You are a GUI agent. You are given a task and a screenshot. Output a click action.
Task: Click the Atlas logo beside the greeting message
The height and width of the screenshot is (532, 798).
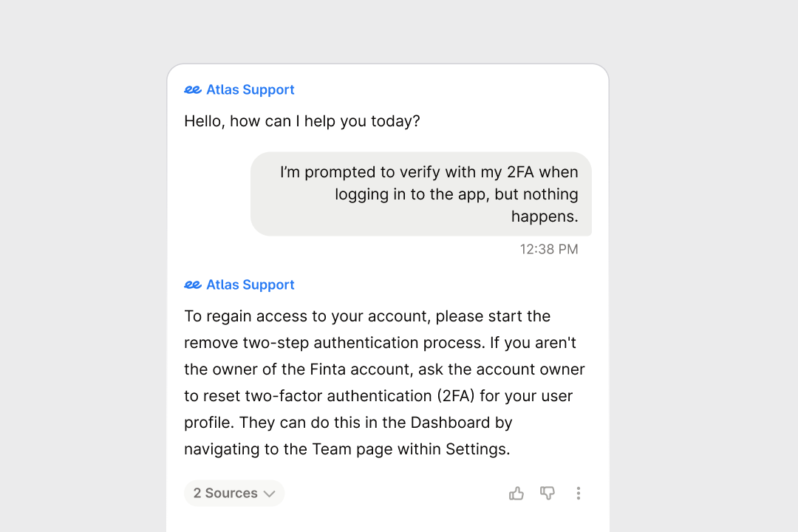(x=191, y=89)
